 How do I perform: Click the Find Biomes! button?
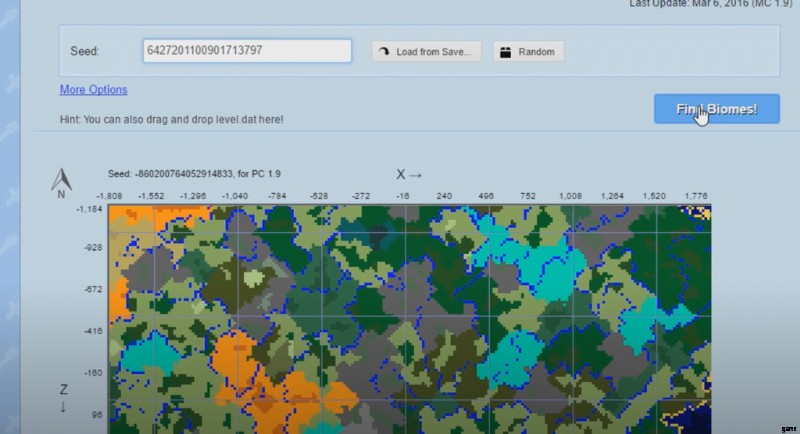click(717, 109)
